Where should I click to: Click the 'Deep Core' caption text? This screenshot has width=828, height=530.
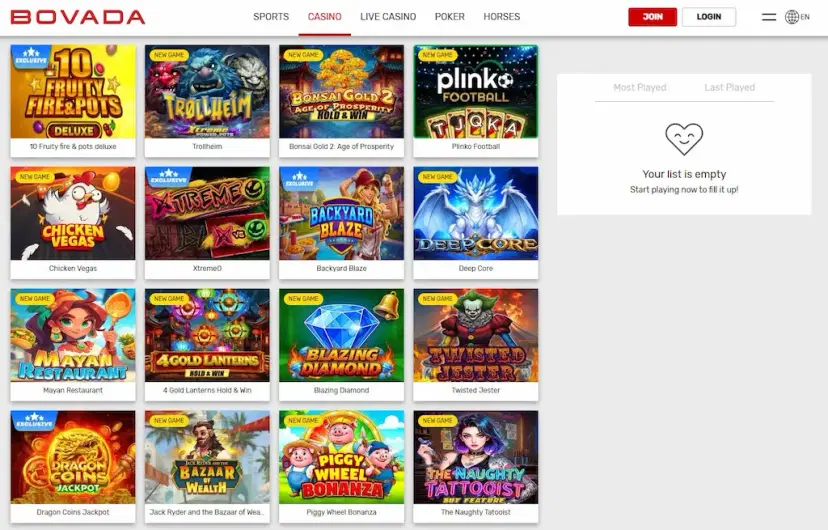pyautogui.click(x=476, y=269)
